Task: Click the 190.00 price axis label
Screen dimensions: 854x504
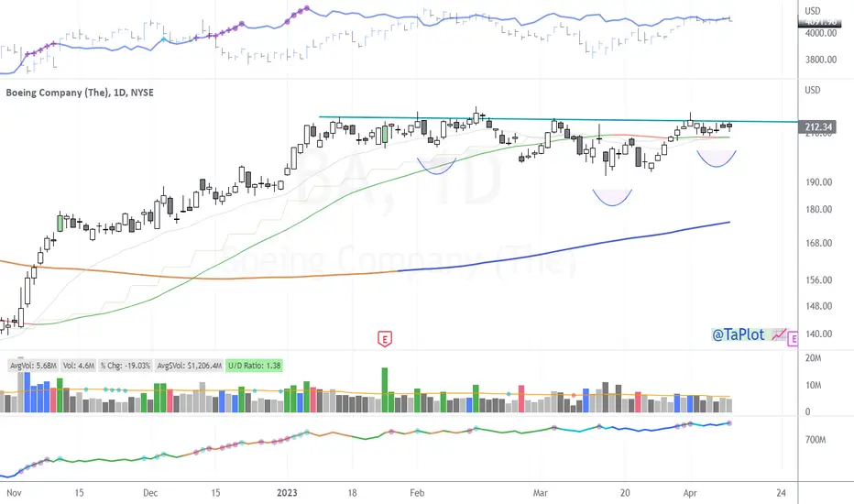Action: (x=819, y=182)
